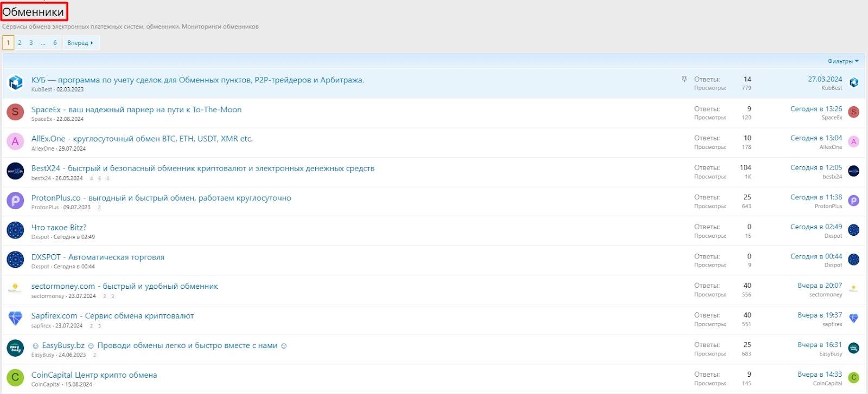Screen dimensions: 868x394
Task: Click small Dxspot last-poster avatar at 00:44
Action: tap(854, 260)
